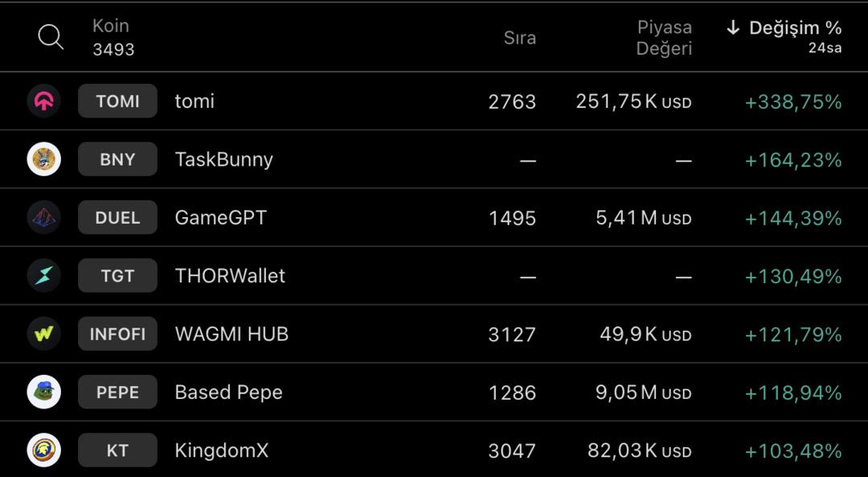This screenshot has width=868, height=477.
Task: Click the KingdomX coin logo
Action: click(43, 450)
